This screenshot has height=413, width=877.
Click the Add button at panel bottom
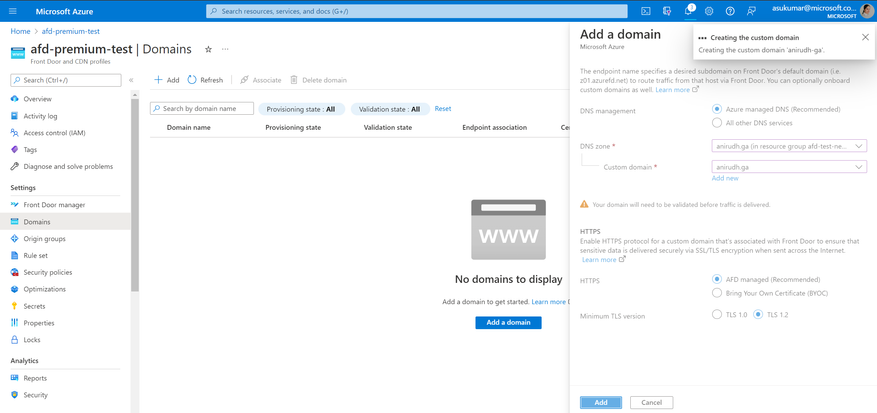(x=601, y=402)
